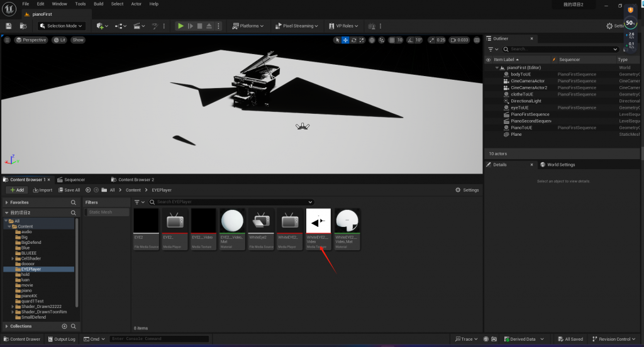Toggle rotation angle snapping icon

(x=410, y=40)
